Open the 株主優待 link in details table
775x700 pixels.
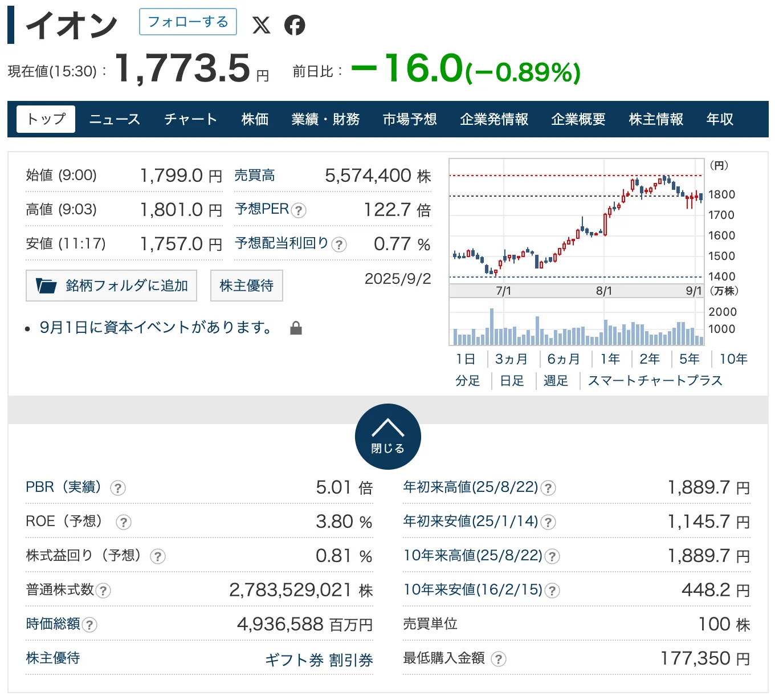[53, 658]
